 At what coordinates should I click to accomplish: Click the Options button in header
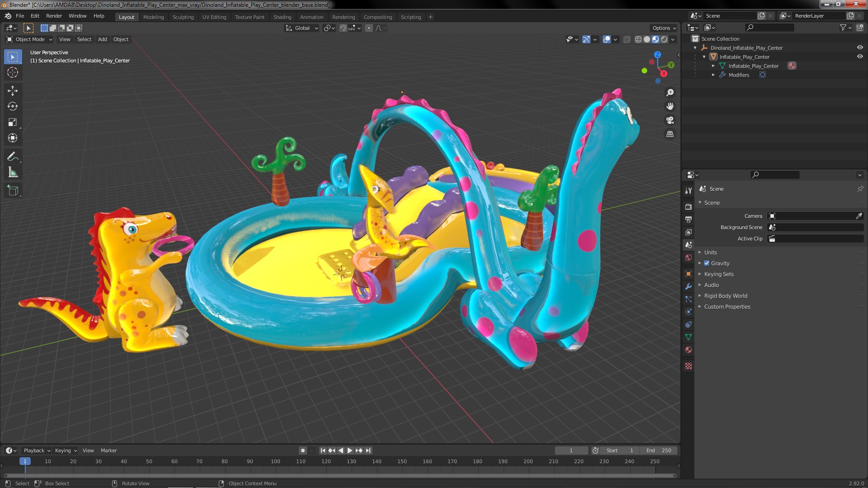[664, 28]
